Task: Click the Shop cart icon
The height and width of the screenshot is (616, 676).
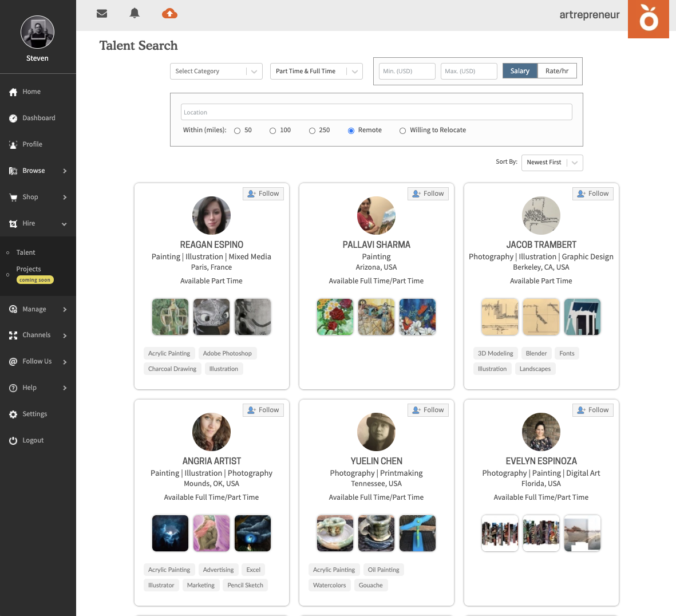Action: point(13,197)
